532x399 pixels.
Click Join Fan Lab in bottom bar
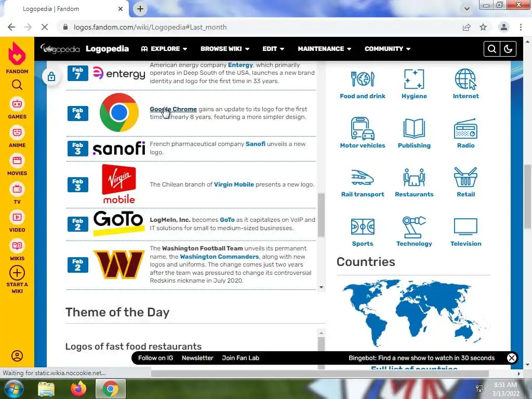tap(241, 358)
